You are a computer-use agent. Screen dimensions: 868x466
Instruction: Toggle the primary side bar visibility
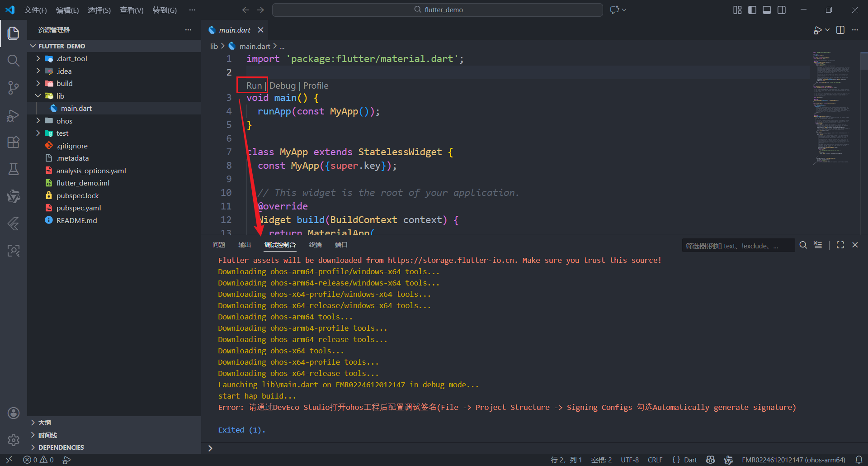pyautogui.click(x=752, y=10)
